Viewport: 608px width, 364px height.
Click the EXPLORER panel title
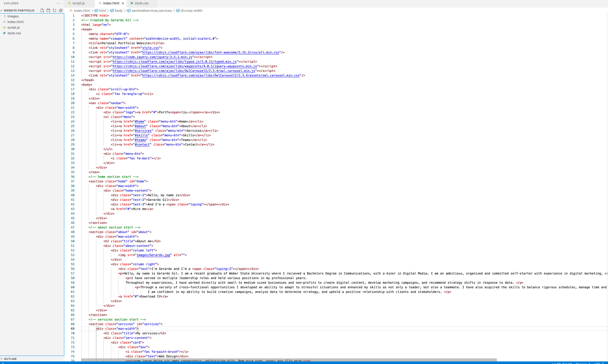(11, 3)
